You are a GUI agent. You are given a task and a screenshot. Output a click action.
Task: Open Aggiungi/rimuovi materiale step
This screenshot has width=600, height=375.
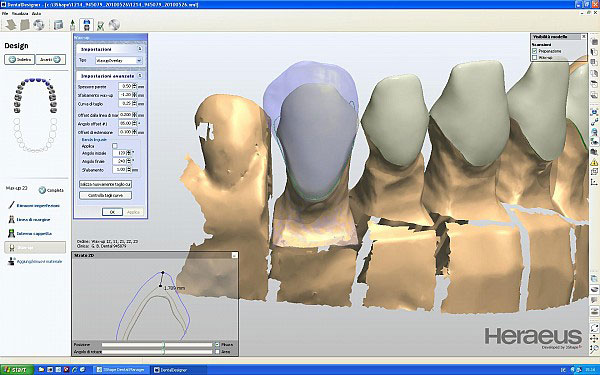35,261
